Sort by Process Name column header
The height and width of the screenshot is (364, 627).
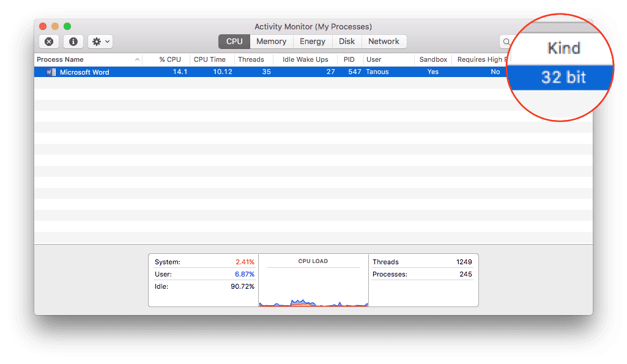click(x=88, y=59)
